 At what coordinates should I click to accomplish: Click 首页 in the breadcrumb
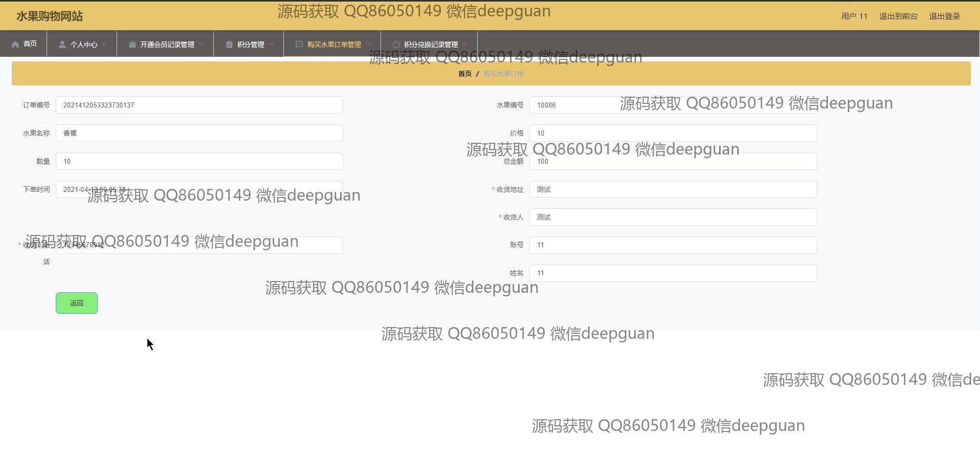coord(464,74)
